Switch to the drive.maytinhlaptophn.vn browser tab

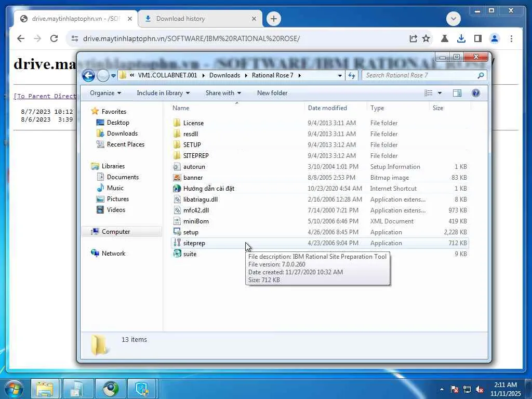(76, 19)
